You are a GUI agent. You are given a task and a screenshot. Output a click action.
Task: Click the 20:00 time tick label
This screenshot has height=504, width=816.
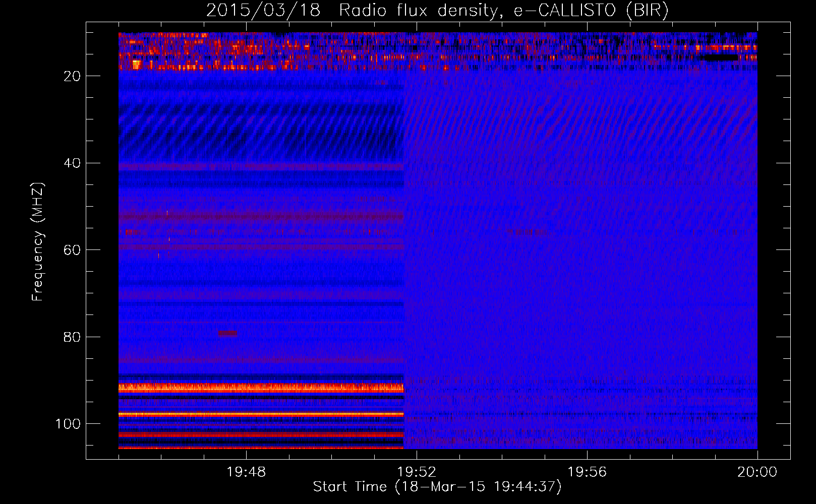(x=757, y=472)
